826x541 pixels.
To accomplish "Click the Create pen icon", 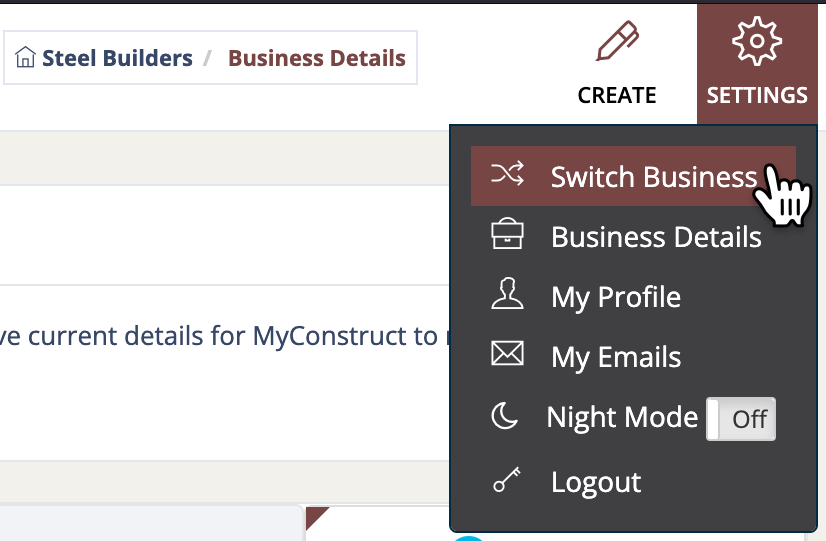I will click(x=617, y=41).
